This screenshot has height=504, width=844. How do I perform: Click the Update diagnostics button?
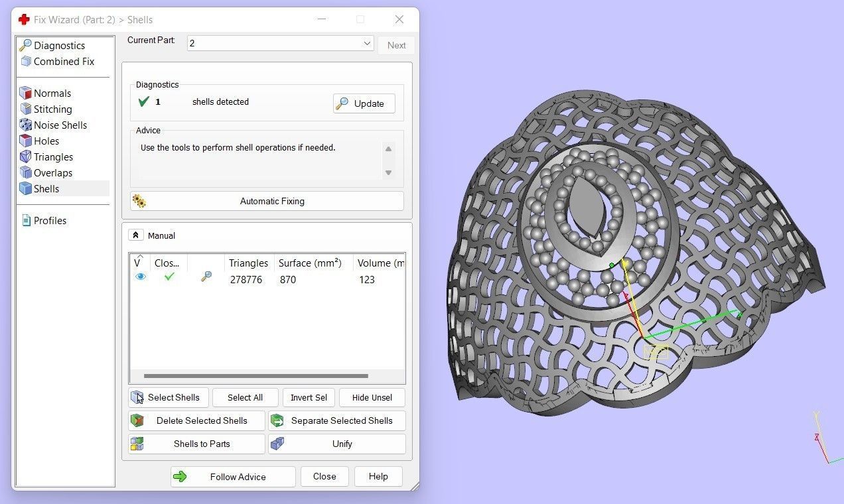point(364,103)
